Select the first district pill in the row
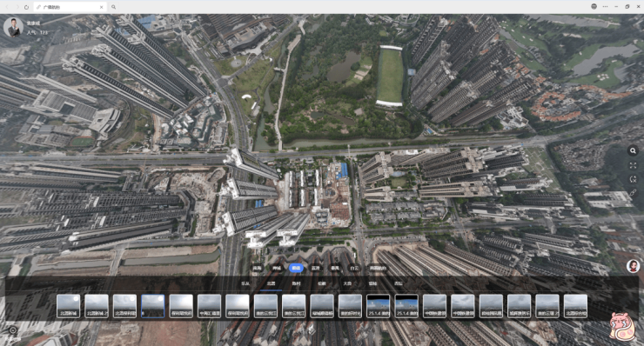Viewport: 644px width, 346px height. click(x=257, y=268)
